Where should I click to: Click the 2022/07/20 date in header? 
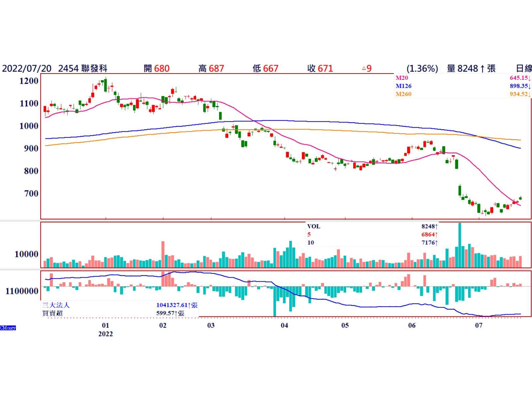[x=27, y=68]
